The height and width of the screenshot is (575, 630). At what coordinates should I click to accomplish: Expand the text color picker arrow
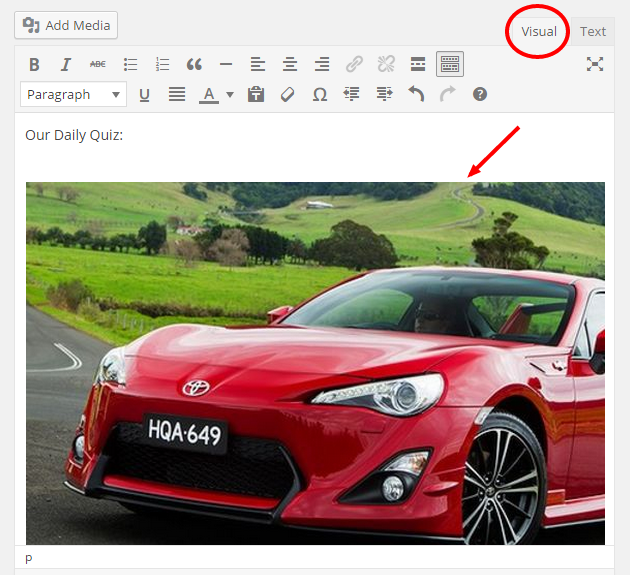click(230, 95)
